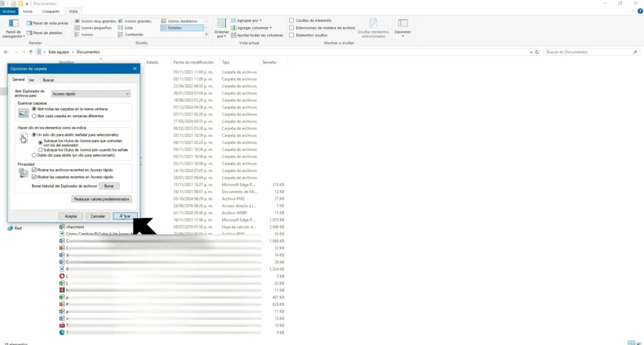Image resolution: width=644 pixels, height=345 pixels.
Task: Expand the address bar history dropdown
Action: [531, 52]
